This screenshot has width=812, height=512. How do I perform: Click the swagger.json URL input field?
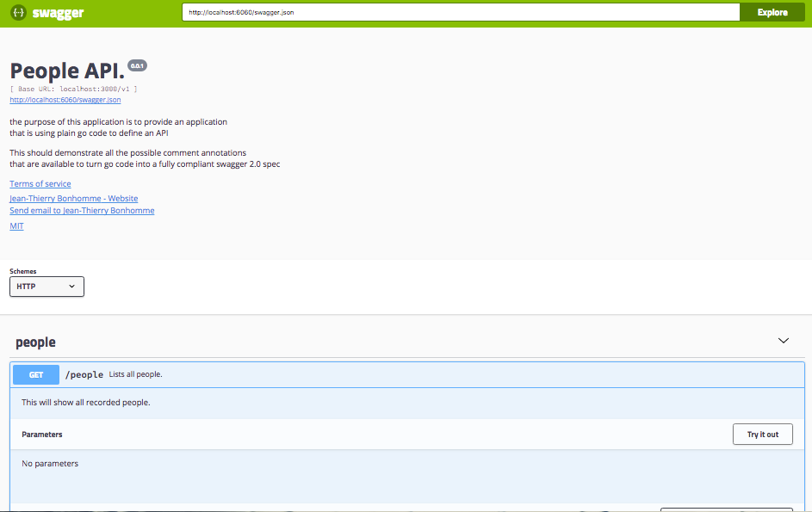coord(461,12)
